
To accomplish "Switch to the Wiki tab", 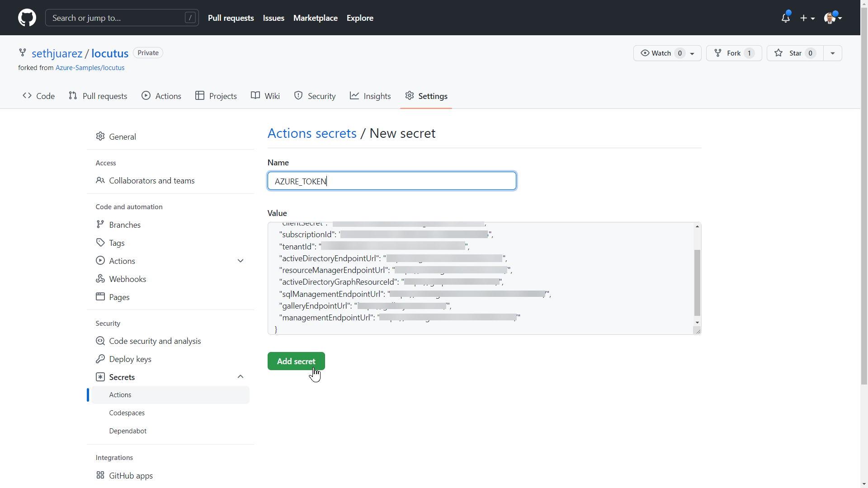I will coord(265,96).
